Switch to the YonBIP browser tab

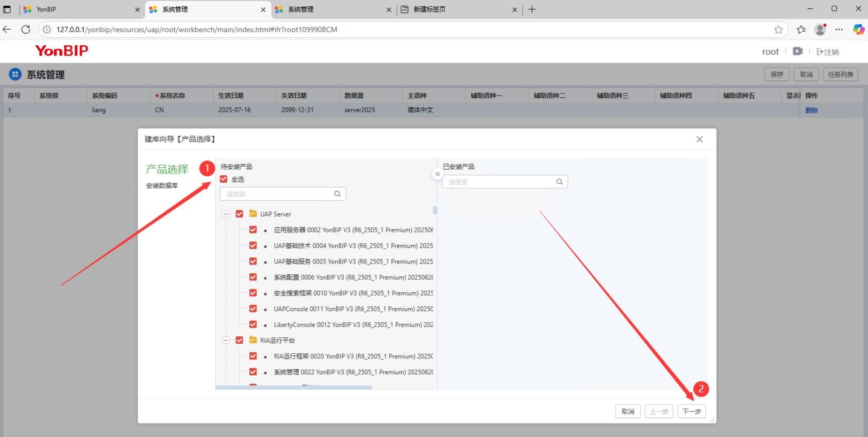coord(79,9)
